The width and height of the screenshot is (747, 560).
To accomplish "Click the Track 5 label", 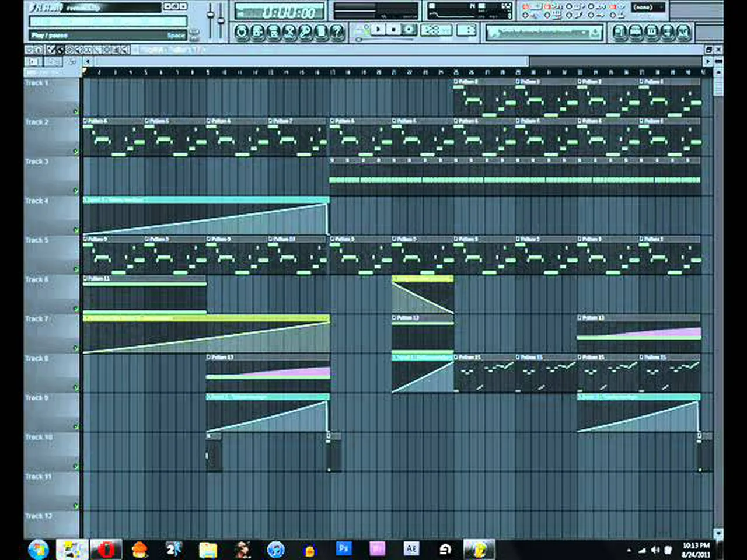I will click(x=37, y=240).
